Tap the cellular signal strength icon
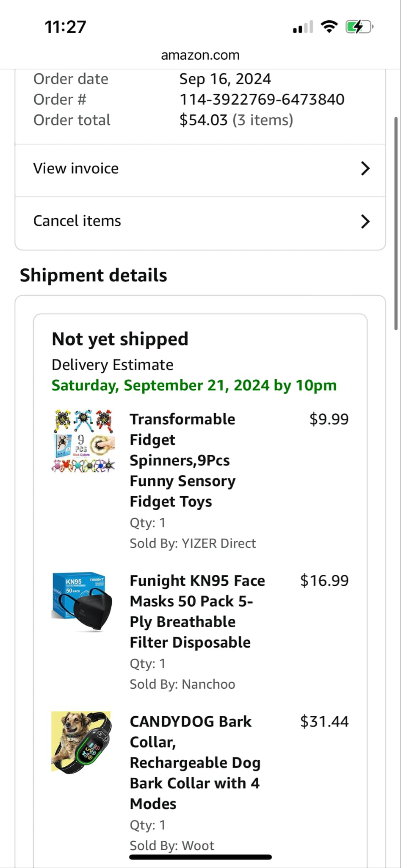 point(303,28)
